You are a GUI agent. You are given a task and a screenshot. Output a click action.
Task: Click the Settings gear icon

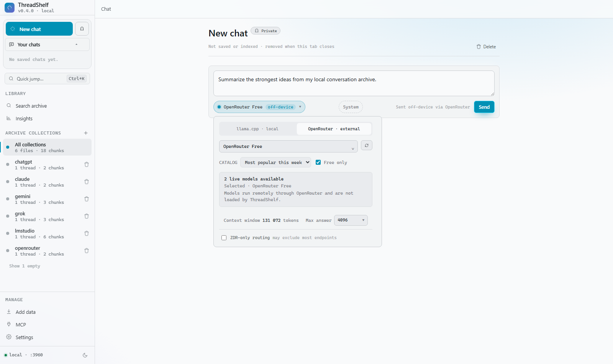9,337
